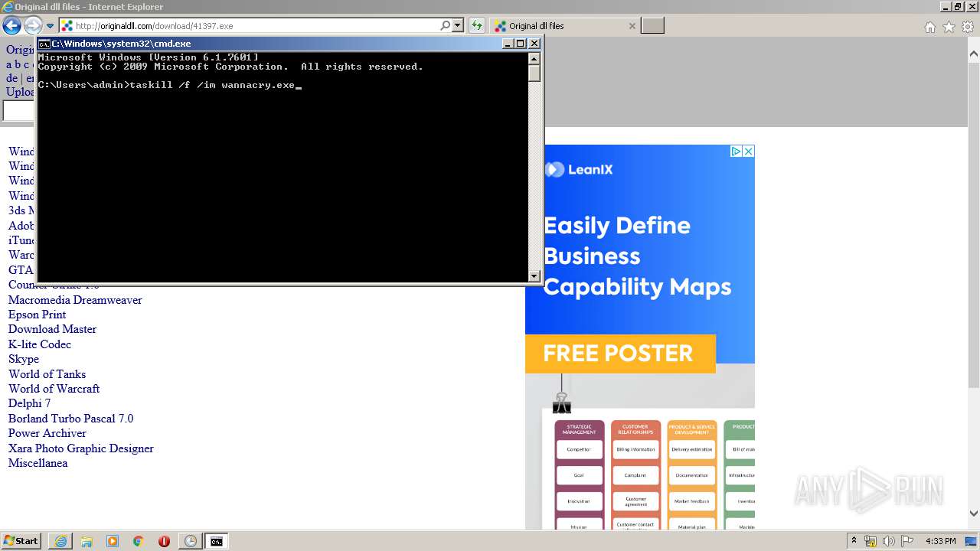Click inside the cmd console area

coord(283,166)
